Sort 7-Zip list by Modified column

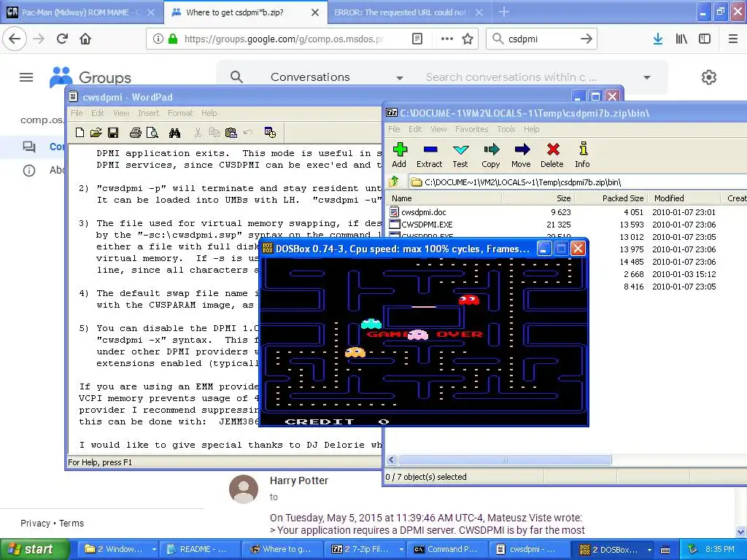[684, 198]
